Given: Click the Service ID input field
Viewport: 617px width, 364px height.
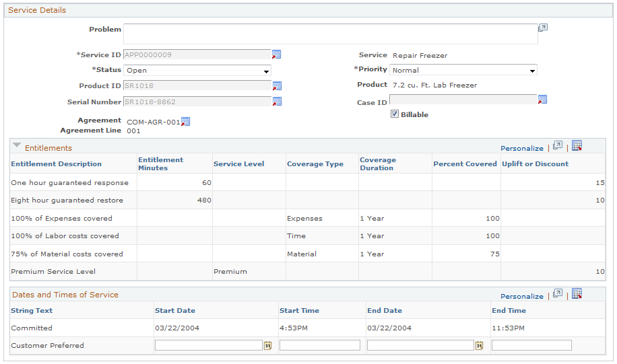Looking at the screenshot, I should pos(197,54).
